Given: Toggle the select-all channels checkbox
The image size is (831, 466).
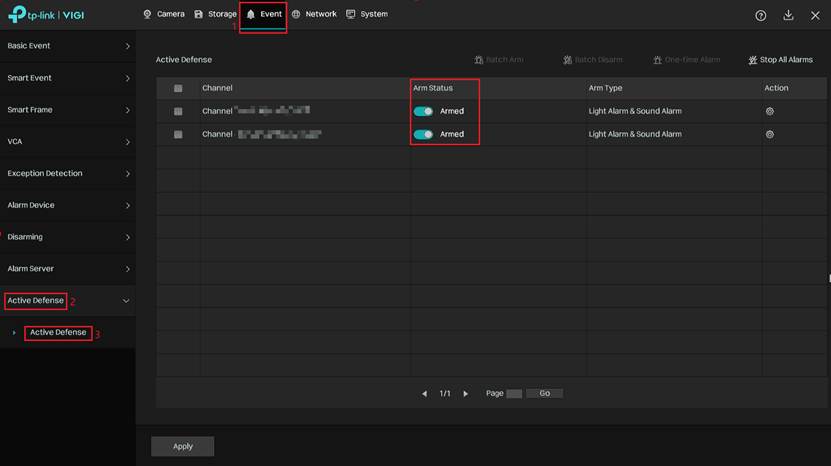Looking at the screenshot, I should coord(178,89).
